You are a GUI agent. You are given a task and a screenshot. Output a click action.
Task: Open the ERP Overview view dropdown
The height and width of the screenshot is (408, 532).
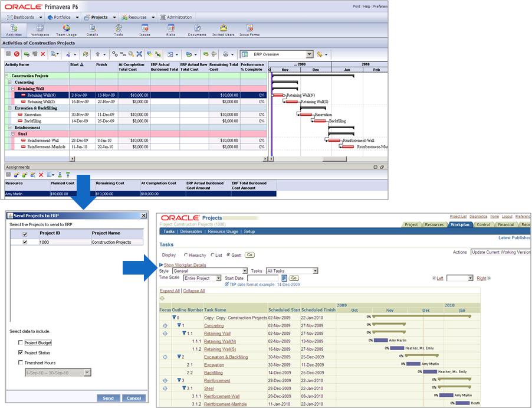click(310, 54)
